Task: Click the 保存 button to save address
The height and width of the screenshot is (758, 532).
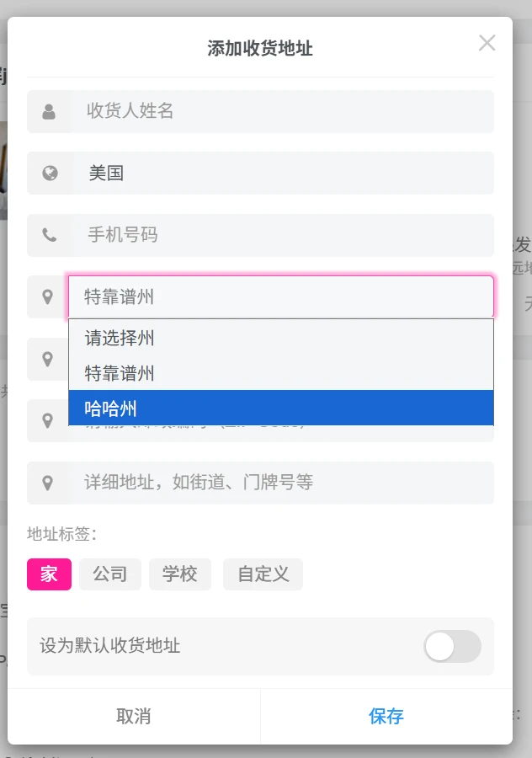Action: [x=386, y=716]
